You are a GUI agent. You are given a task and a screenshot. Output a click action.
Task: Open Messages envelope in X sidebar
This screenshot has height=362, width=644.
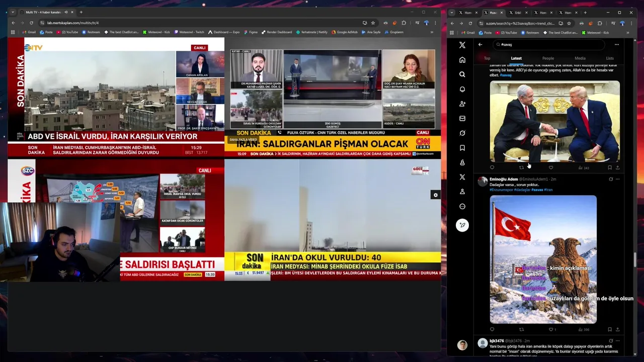(462, 118)
